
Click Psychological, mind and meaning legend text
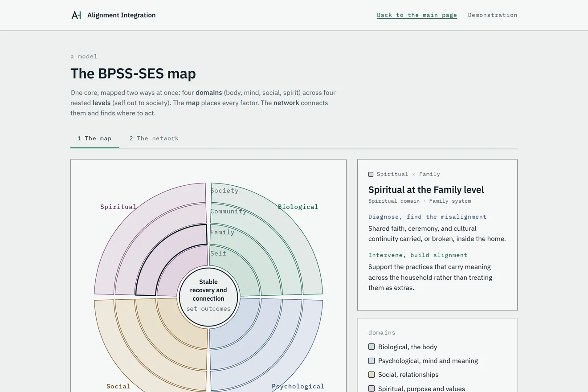428,360
